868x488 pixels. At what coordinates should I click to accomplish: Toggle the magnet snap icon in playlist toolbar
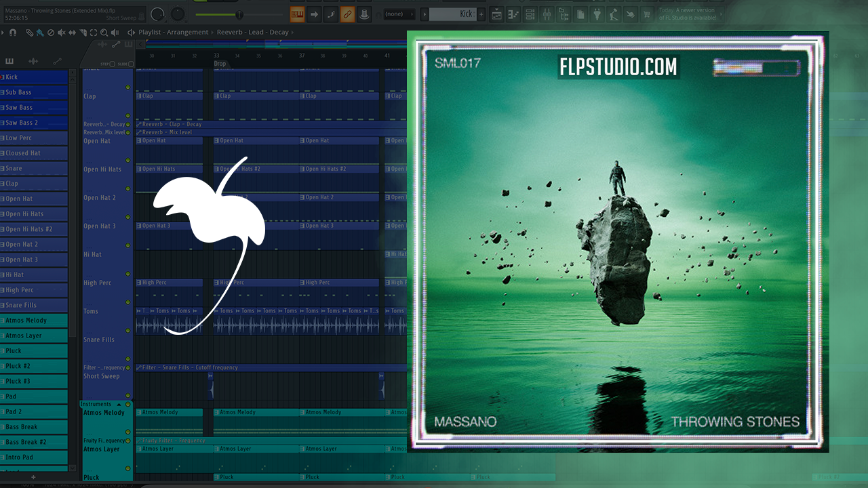coord(13,33)
